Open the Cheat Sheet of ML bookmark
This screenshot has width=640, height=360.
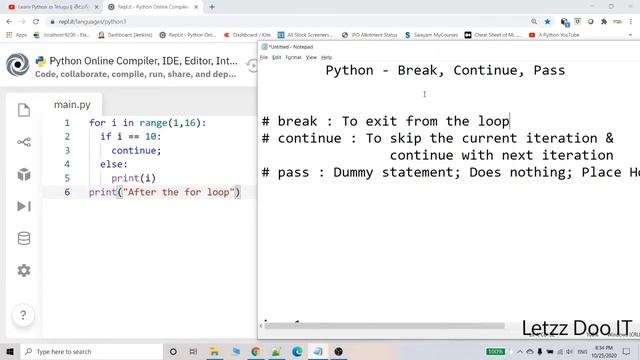point(493,35)
